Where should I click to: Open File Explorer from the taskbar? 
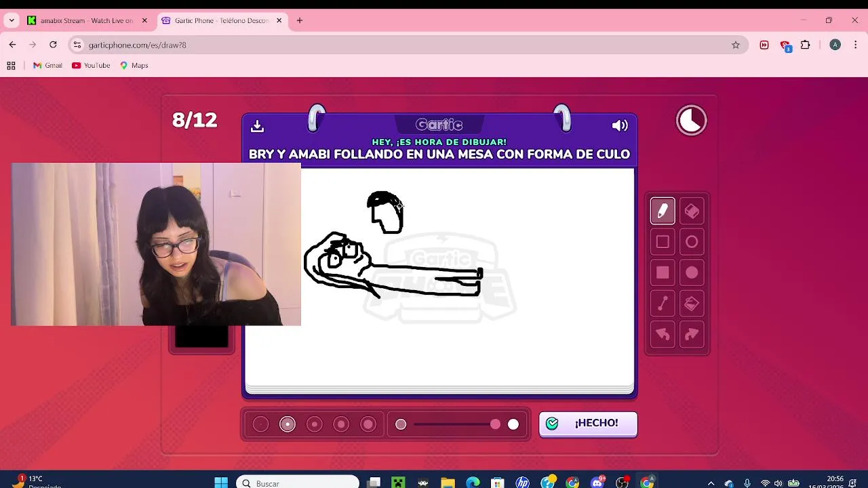click(x=448, y=483)
